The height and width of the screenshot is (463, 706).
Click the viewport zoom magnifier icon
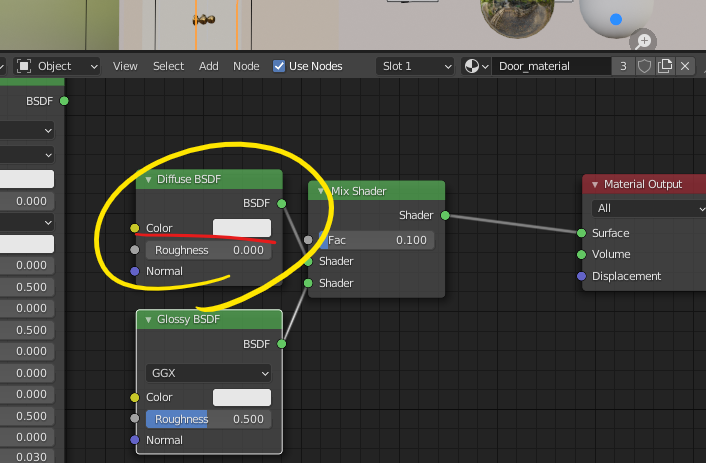(643, 41)
